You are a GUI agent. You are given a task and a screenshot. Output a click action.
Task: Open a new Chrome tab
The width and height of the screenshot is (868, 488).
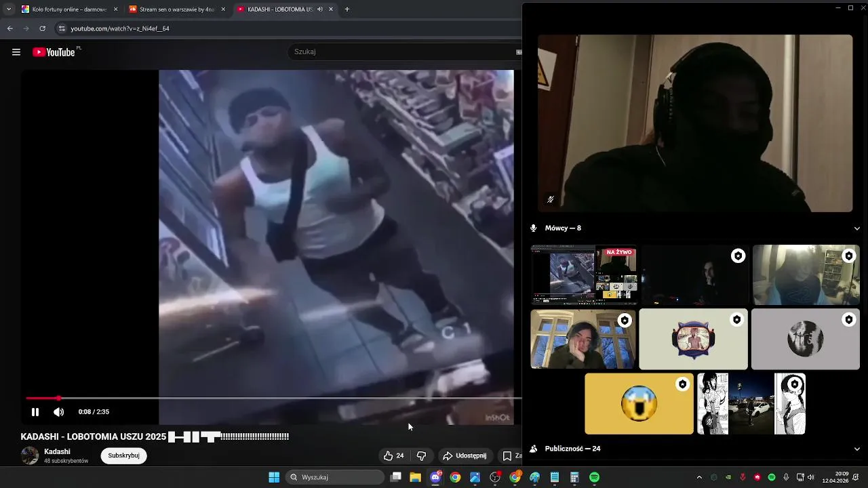347,9
